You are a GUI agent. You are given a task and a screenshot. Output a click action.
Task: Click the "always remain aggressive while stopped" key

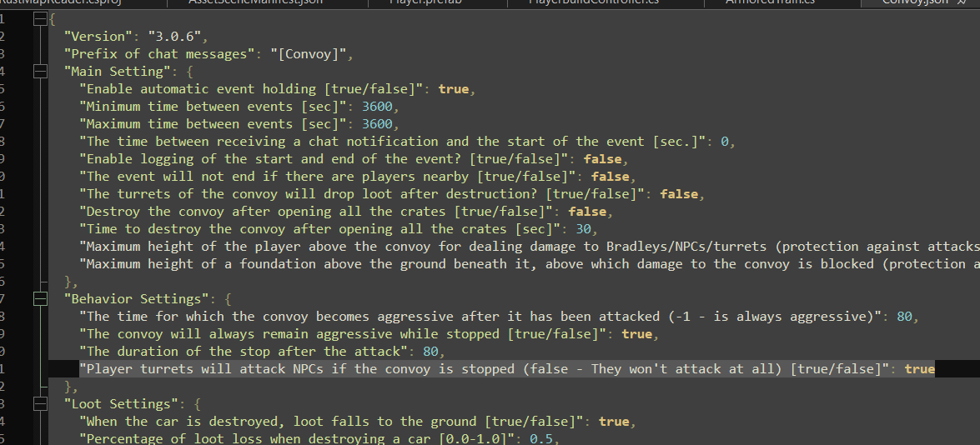point(343,334)
